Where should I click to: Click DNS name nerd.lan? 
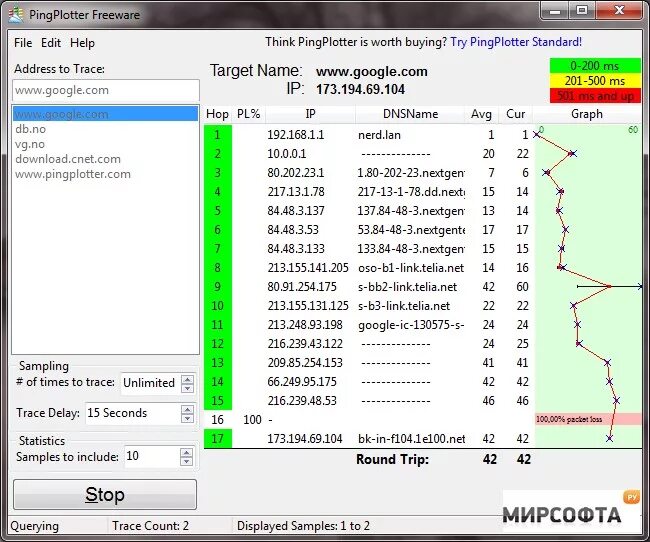[x=379, y=135]
